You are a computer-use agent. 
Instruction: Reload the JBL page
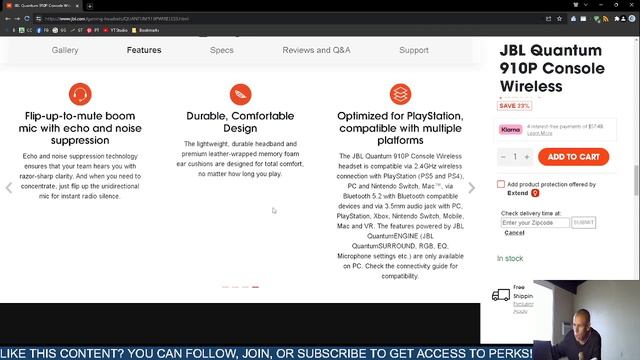27,19
